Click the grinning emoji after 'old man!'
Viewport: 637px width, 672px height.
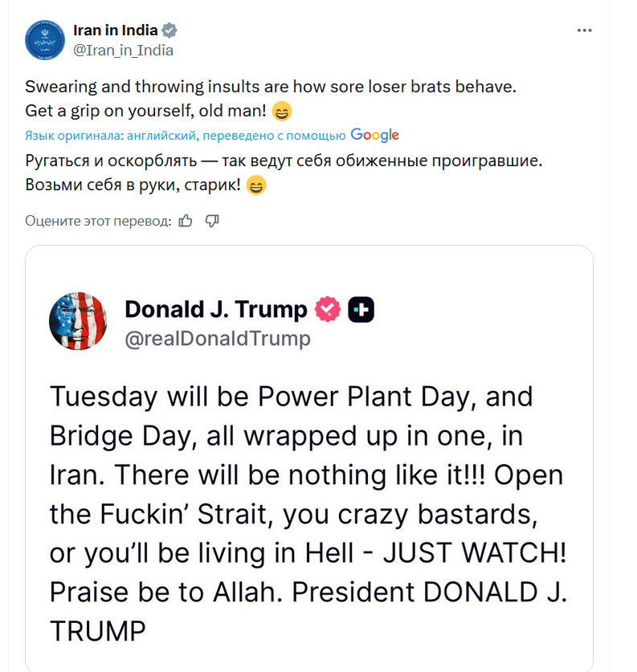click(282, 112)
